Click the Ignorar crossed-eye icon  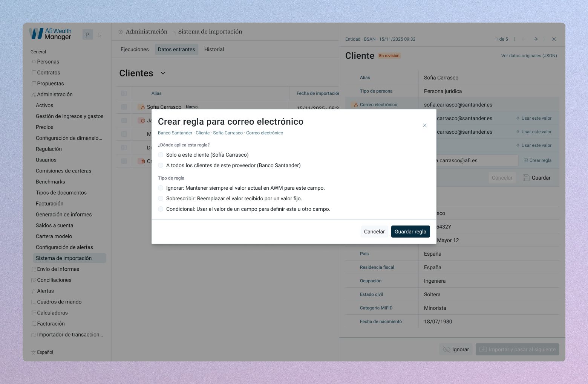tap(446, 349)
